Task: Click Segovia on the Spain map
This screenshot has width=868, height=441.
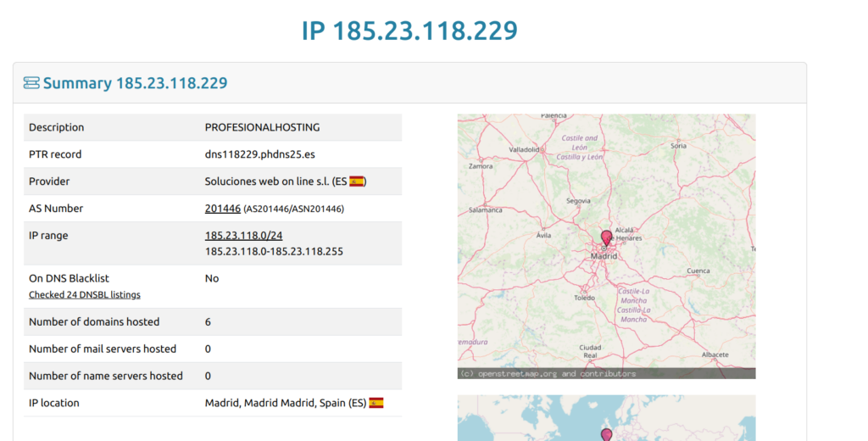Action: [x=578, y=201]
